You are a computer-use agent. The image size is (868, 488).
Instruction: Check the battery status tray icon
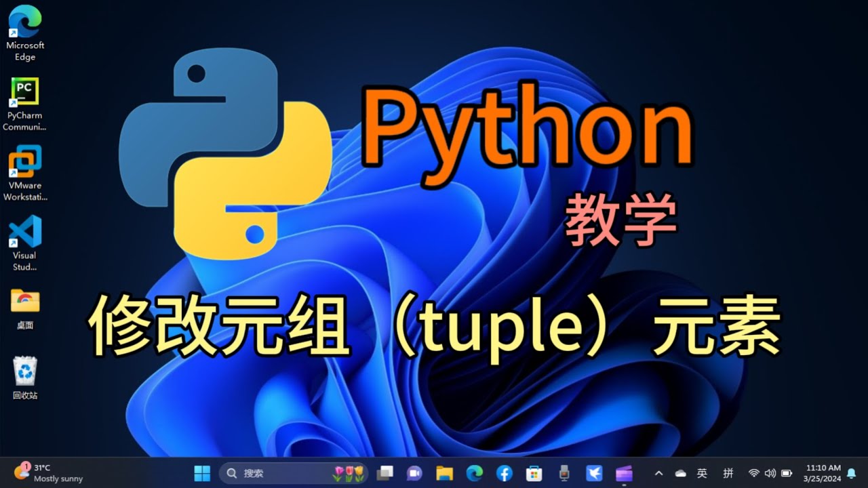(787, 473)
